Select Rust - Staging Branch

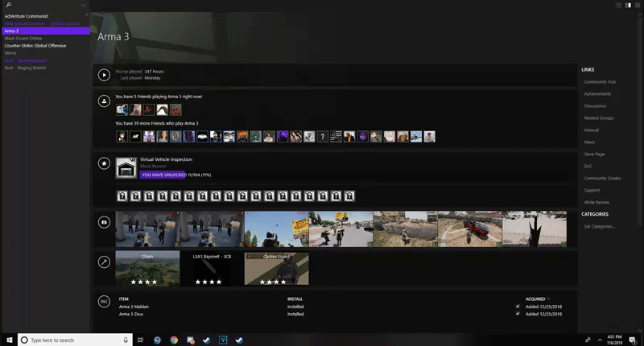pyautogui.click(x=25, y=68)
